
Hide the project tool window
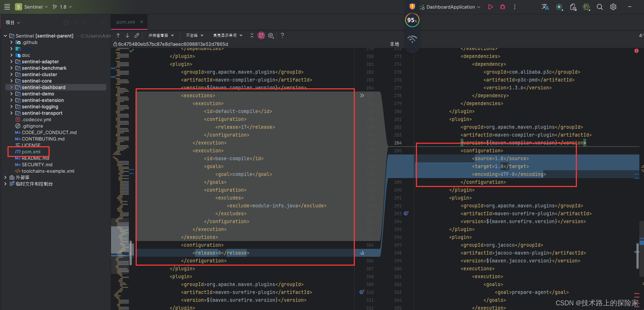(x=103, y=23)
